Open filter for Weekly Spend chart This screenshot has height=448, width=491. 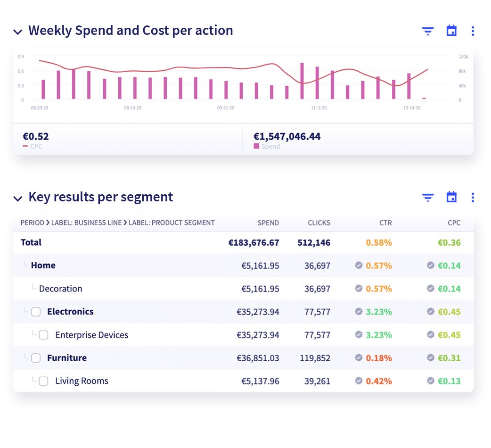(427, 31)
